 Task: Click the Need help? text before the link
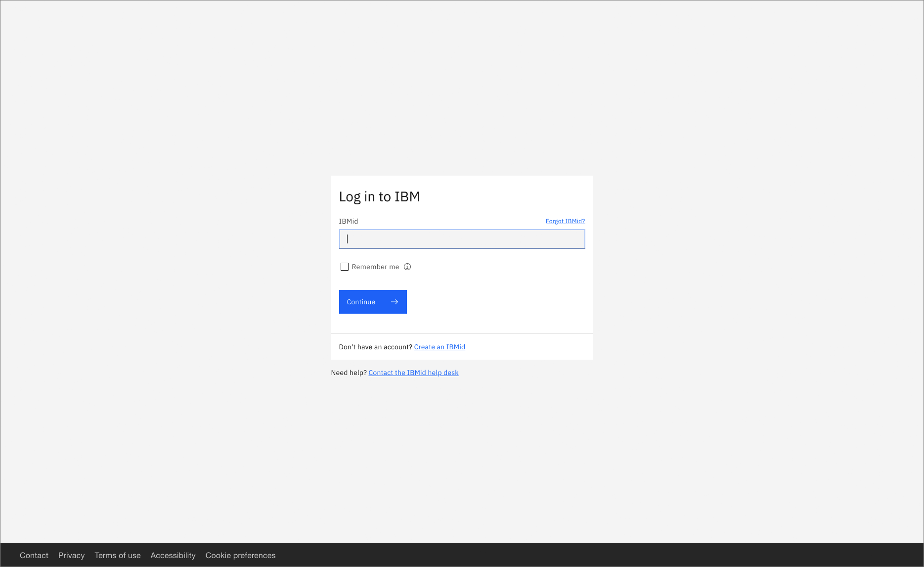(348, 373)
